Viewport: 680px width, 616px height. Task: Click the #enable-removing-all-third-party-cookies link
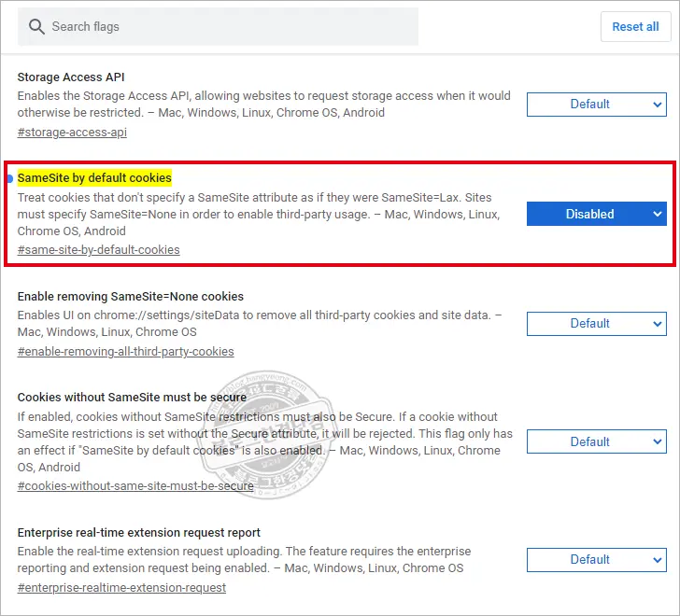[126, 352]
